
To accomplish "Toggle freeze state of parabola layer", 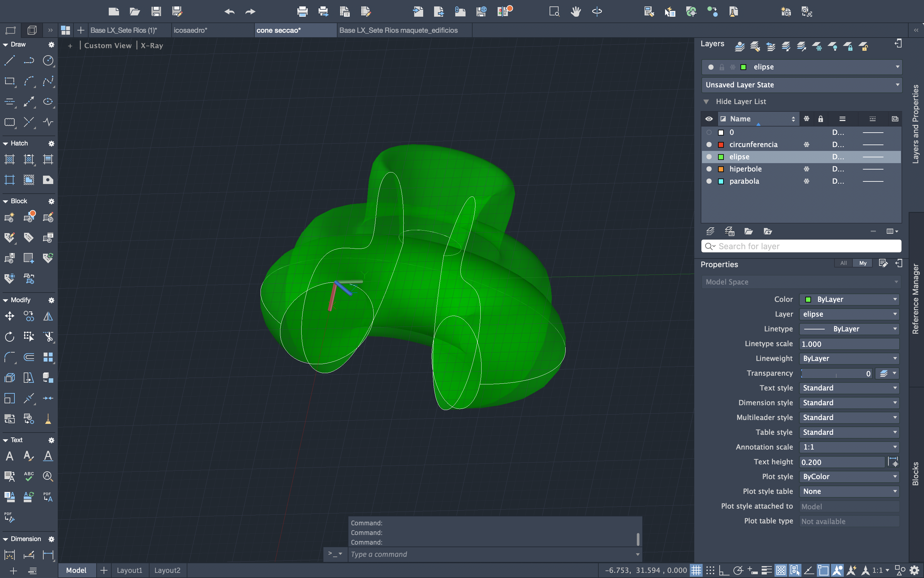I will [x=806, y=181].
